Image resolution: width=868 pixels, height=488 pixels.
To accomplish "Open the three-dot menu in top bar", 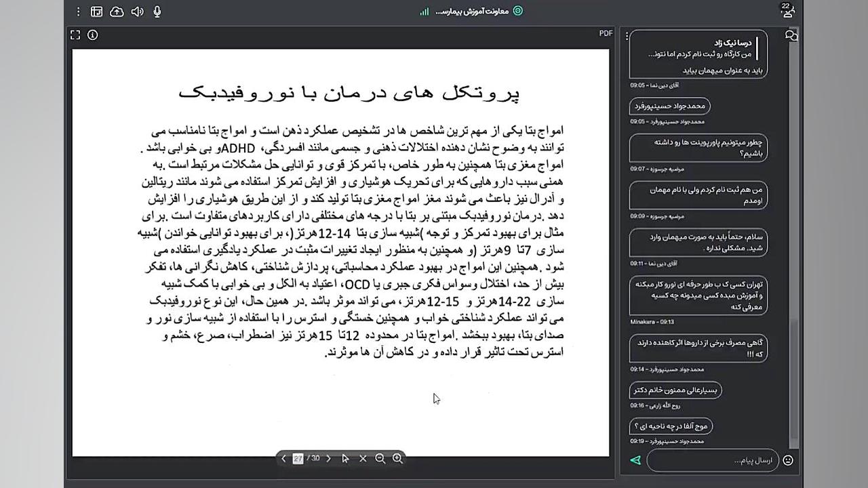I will [78, 12].
